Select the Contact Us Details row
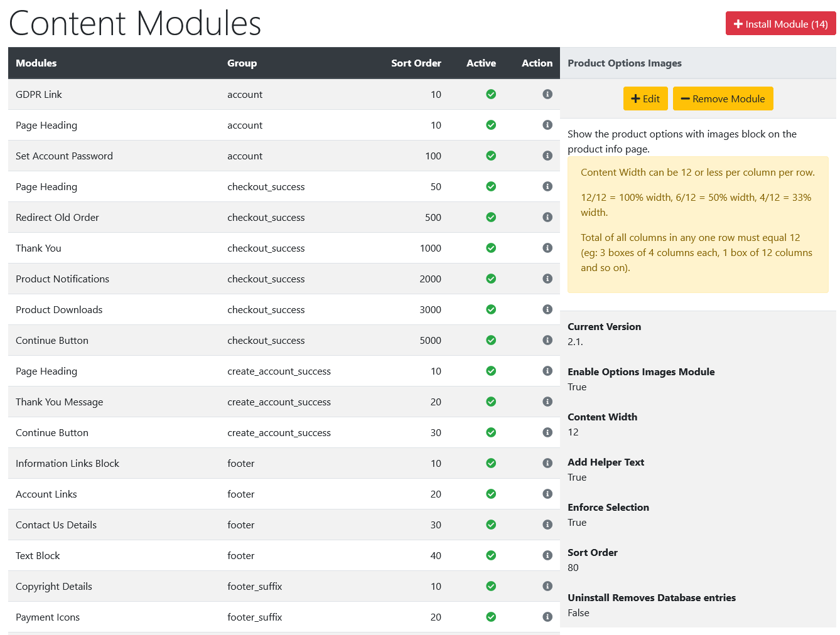This screenshot has width=840, height=635. pyautogui.click(x=284, y=525)
